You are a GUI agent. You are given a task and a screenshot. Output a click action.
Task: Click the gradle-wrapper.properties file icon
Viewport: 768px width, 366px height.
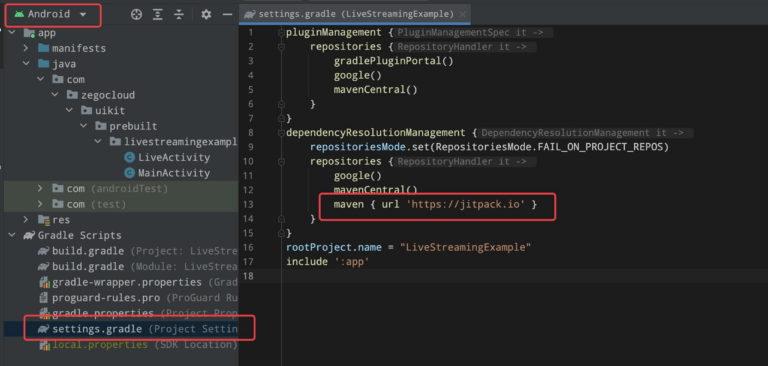(x=44, y=283)
